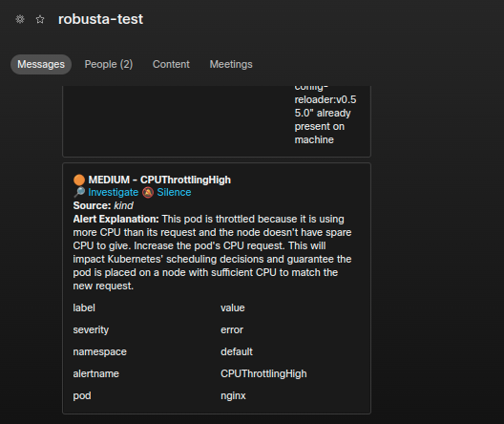The height and width of the screenshot is (424, 504).
Task: Select the severity error table row
Action: [217, 329]
